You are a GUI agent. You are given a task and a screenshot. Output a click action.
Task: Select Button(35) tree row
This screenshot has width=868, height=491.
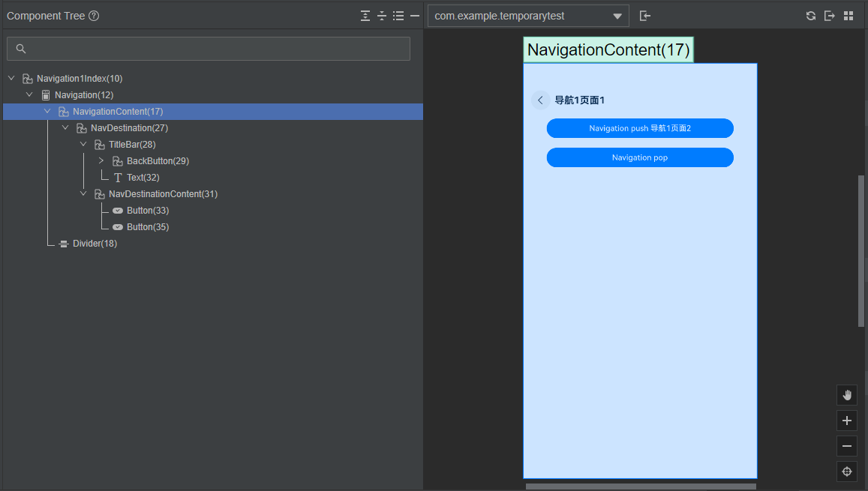213,227
